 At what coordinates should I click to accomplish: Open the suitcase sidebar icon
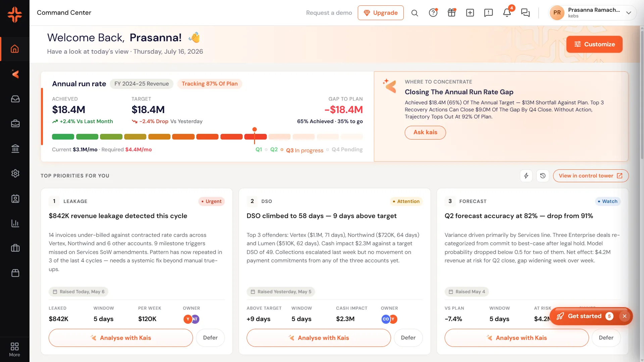pos(15,248)
